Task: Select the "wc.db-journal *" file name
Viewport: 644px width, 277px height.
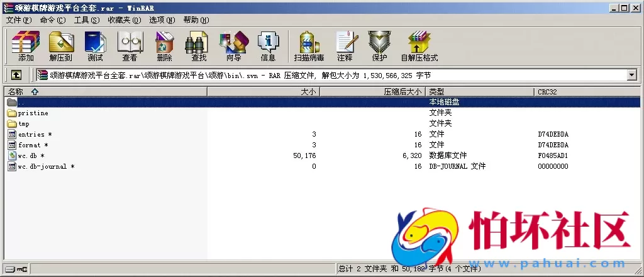Action: pos(46,166)
